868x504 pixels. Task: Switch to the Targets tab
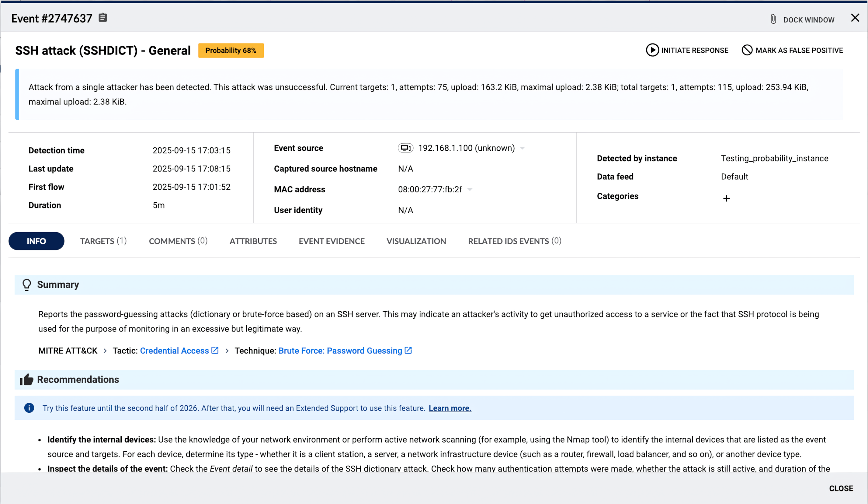(x=103, y=241)
